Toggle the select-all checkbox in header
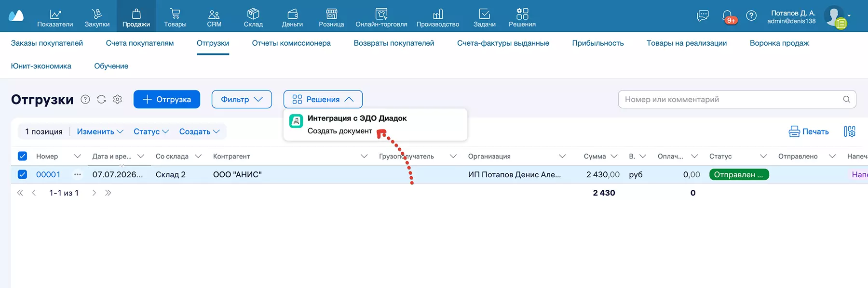This screenshot has height=288, width=868. click(x=22, y=156)
